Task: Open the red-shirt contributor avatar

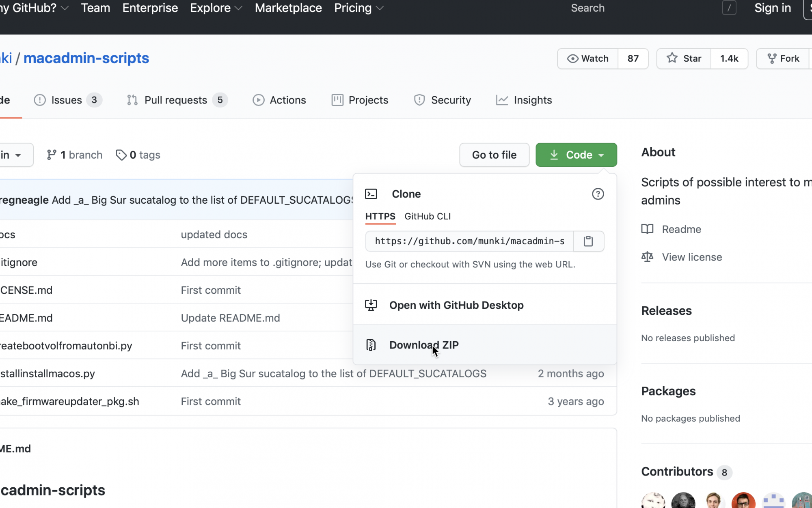Action: [743, 500]
